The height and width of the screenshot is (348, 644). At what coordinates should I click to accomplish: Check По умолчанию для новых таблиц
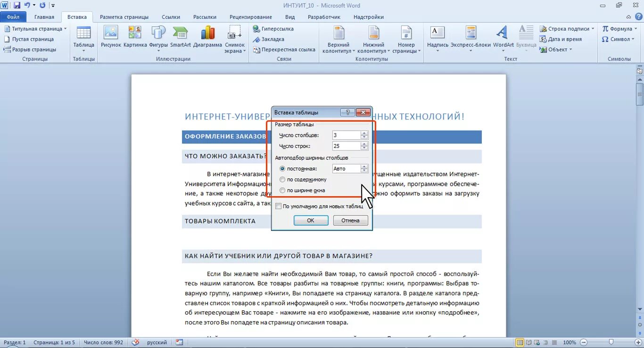point(279,206)
